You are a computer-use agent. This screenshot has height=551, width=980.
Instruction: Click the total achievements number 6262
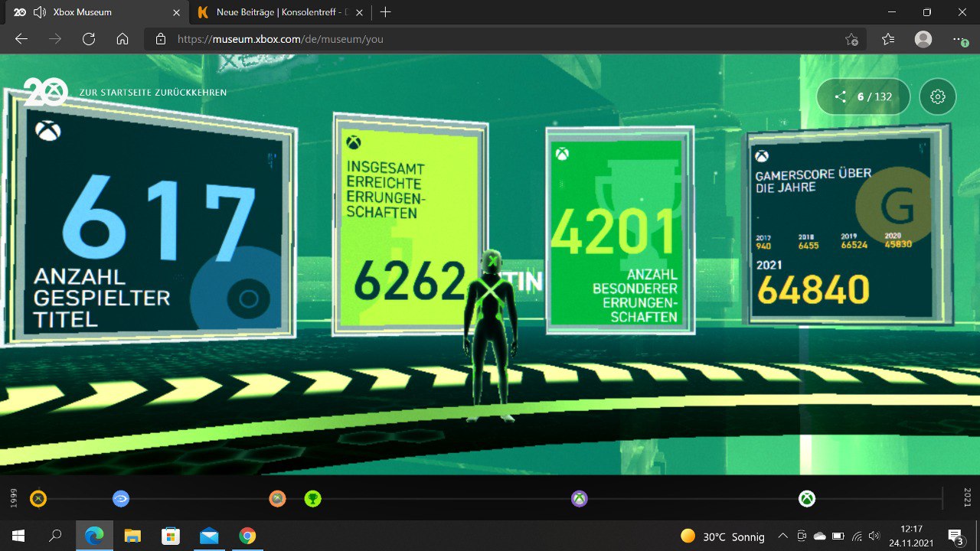click(x=410, y=281)
